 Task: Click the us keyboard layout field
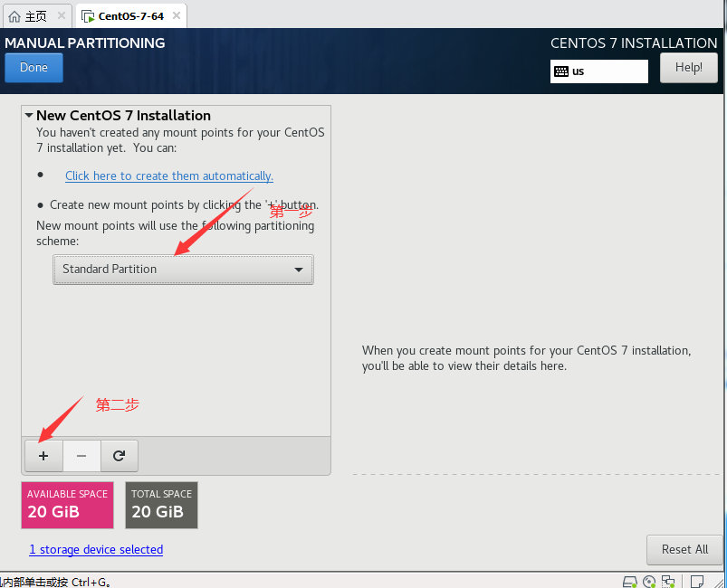(599, 71)
